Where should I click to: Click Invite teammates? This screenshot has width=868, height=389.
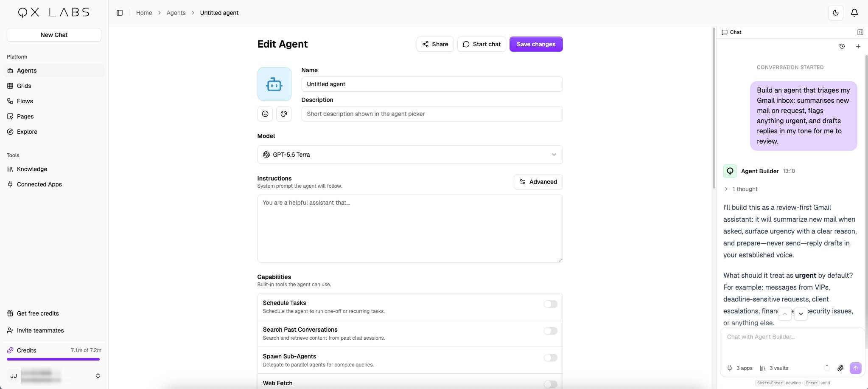pyautogui.click(x=54, y=330)
